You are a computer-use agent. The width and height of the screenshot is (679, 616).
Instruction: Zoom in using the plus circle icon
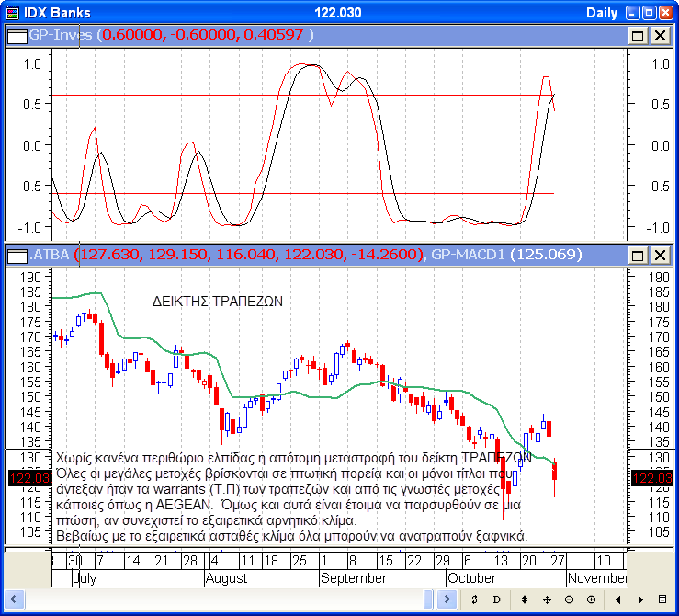(591, 599)
